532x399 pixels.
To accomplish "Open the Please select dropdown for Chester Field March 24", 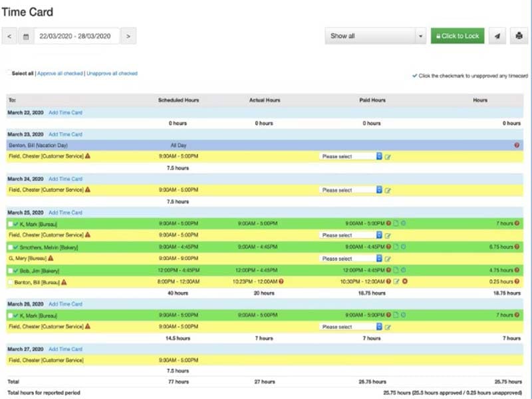I will pos(349,190).
